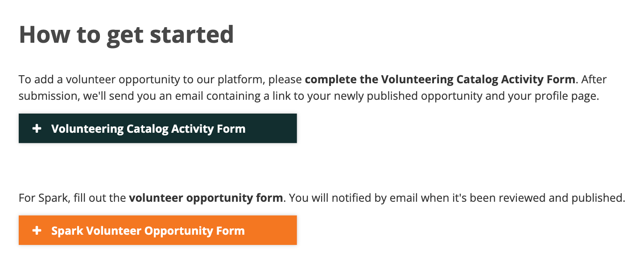The width and height of the screenshot is (644, 269).
Task: Click the bolded text 'complete the Volunteering Catalog Activity Form'
Action: [439, 79]
